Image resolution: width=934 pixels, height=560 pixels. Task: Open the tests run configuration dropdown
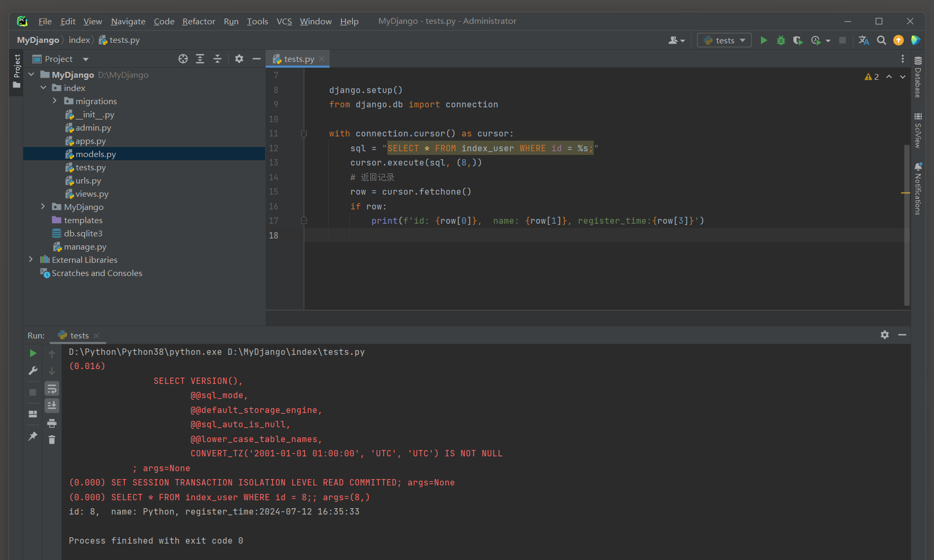724,40
